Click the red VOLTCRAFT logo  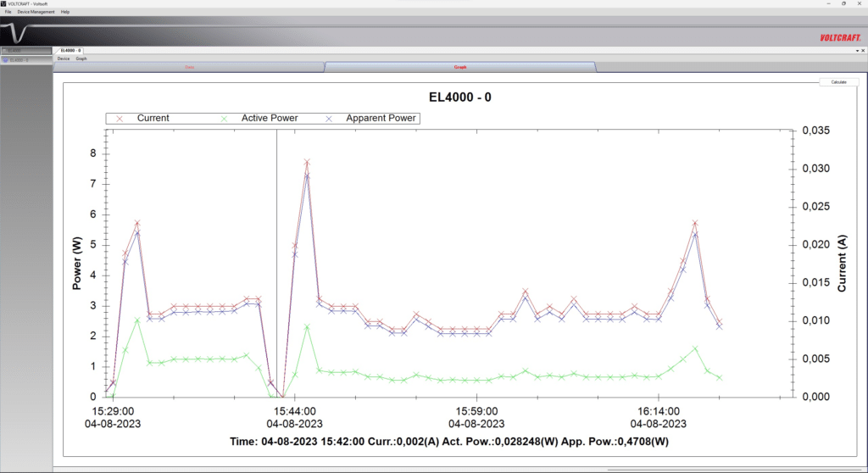point(840,37)
